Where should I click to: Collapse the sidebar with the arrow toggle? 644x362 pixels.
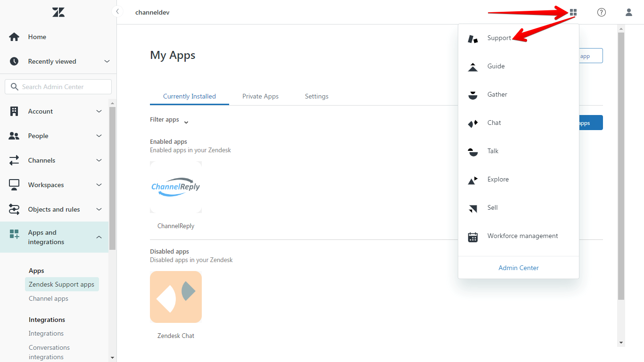117,12
